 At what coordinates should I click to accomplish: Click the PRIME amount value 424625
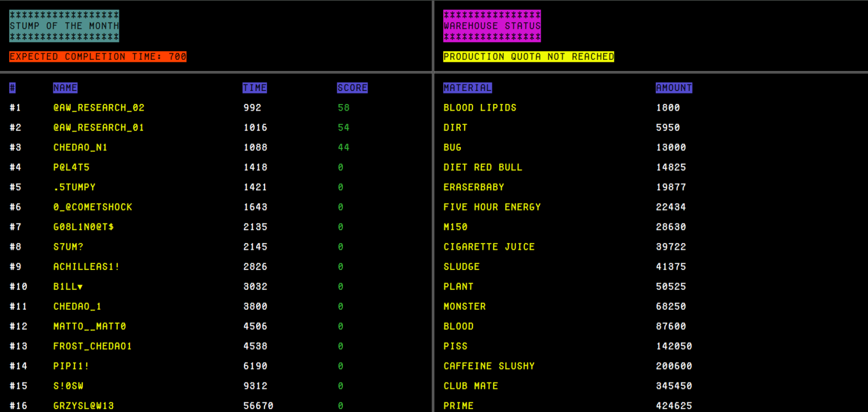point(674,406)
